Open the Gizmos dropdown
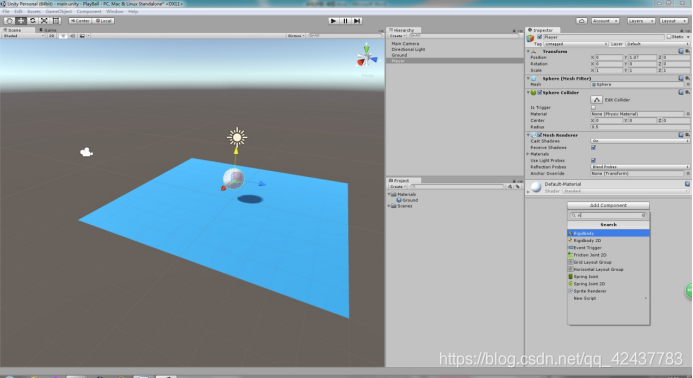Viewport: 693px width, 378px height. [296, 36]
